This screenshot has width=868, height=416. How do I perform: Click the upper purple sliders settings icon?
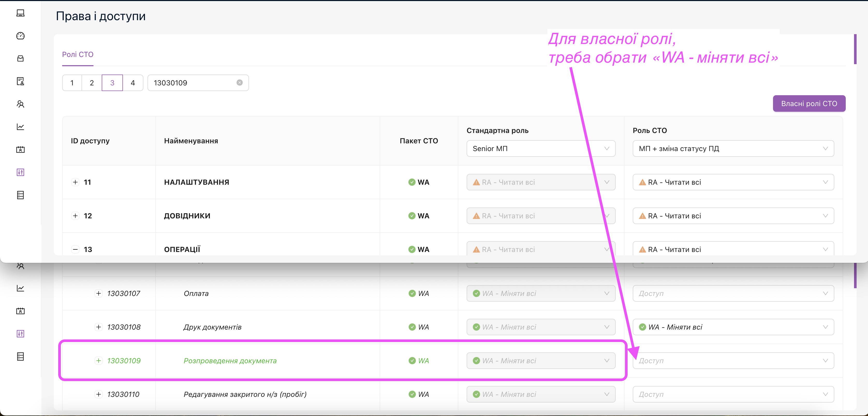(20, 172)
